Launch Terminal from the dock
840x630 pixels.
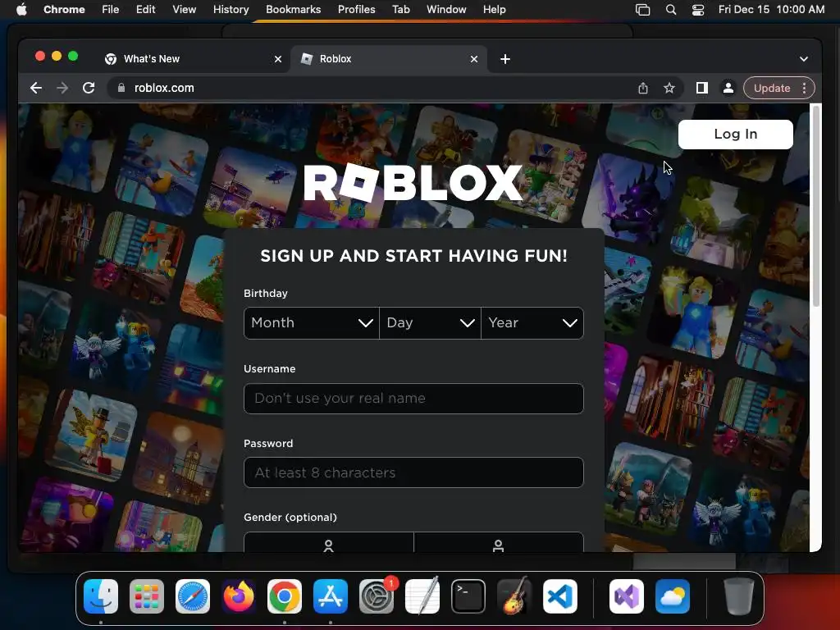[x=468, y=596]
